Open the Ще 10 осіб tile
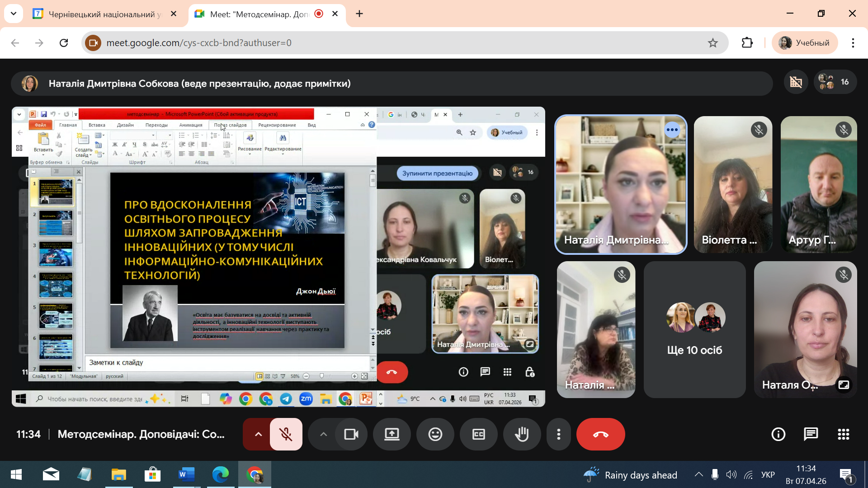The width and height of the screenshot is (868, 488). (x=694, y=329)
